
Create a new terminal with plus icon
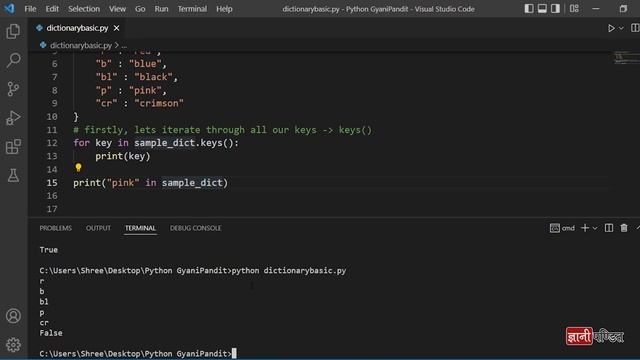coord(585,228)
